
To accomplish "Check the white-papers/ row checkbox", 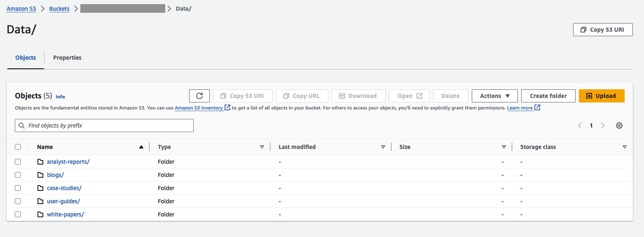I will tap(18, 214).
